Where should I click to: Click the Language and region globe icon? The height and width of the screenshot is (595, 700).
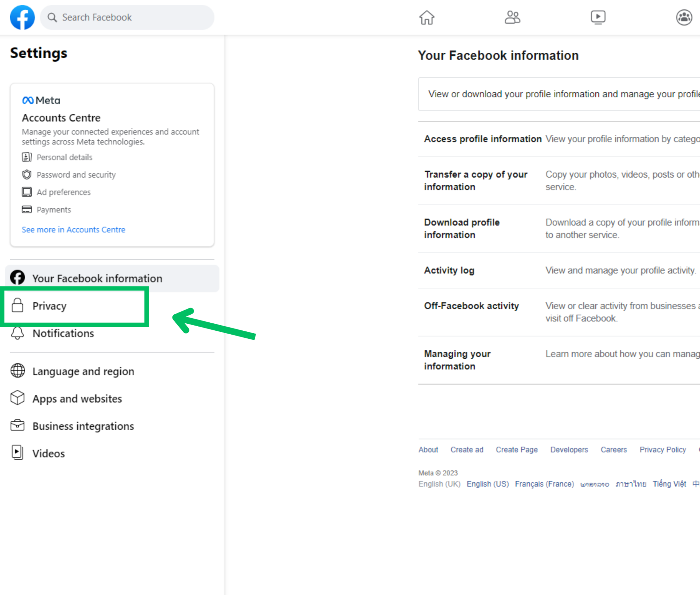point(17,371)
